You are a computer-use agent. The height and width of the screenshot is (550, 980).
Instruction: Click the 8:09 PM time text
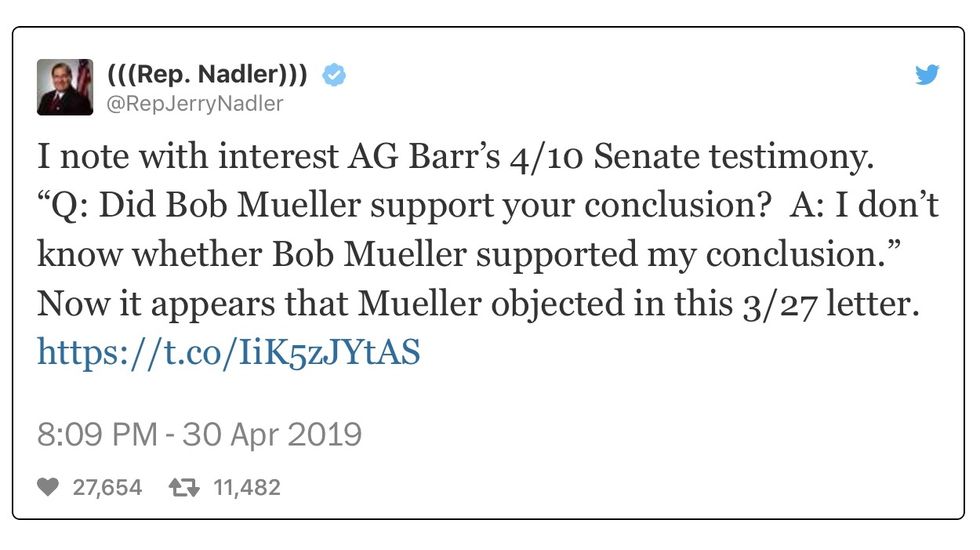tap(97, 435)
